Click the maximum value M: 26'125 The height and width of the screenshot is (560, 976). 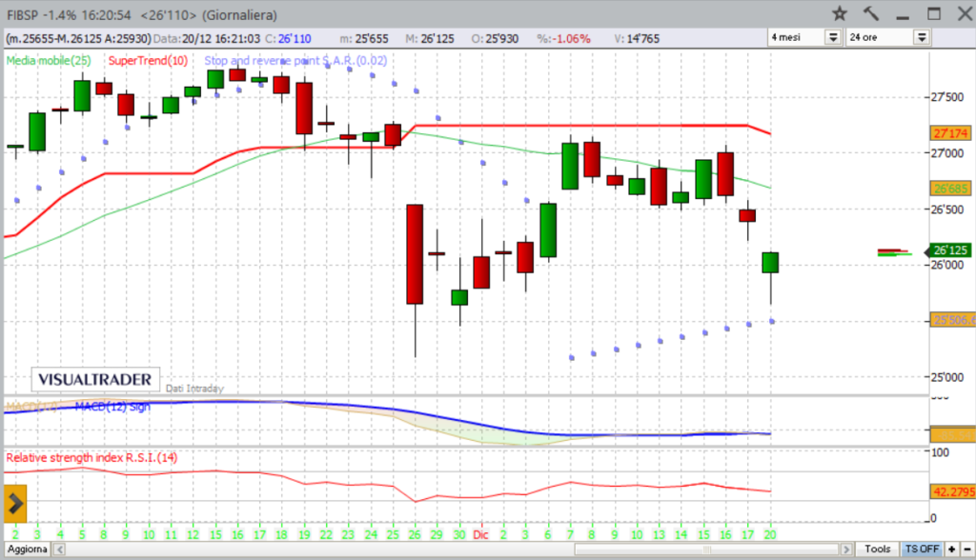[x=430, y=39]
